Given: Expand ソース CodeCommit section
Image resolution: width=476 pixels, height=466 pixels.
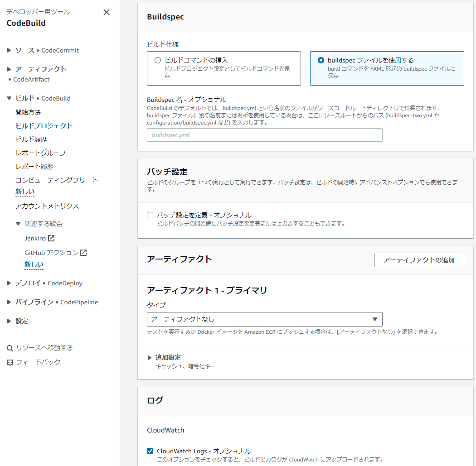Looking at the screenshot, I should click(x=9, y=50).
